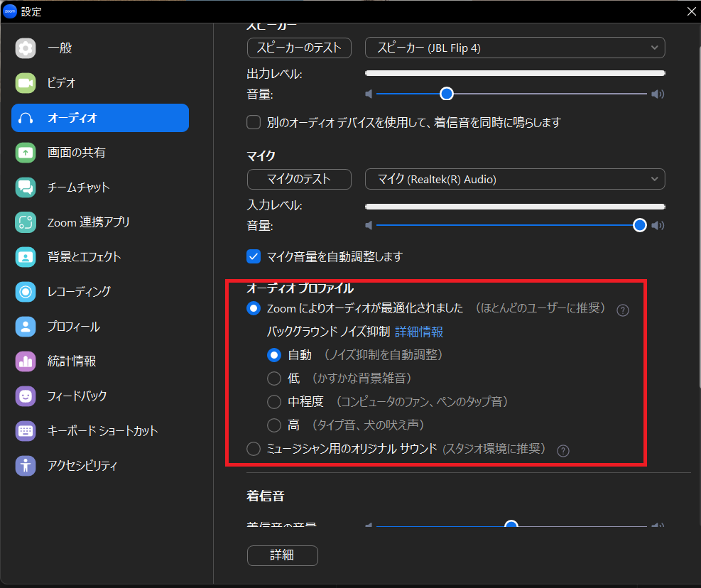This screenshot has height=588, width=701.
Task: Enable 別のオーディオ デバイスを使用して checkbox
Action: [254, 123]
